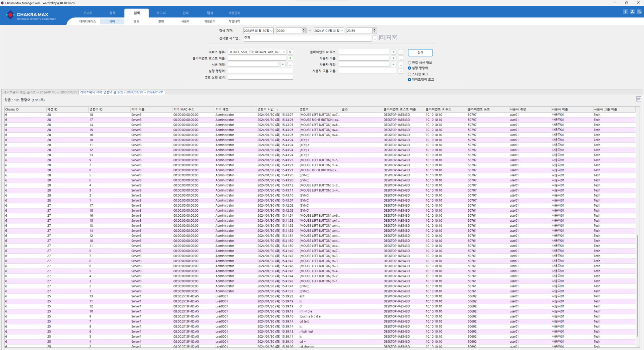Open browse button for 검색할 시스템
This screenshot has width=644, height=350.
point(375,38)
